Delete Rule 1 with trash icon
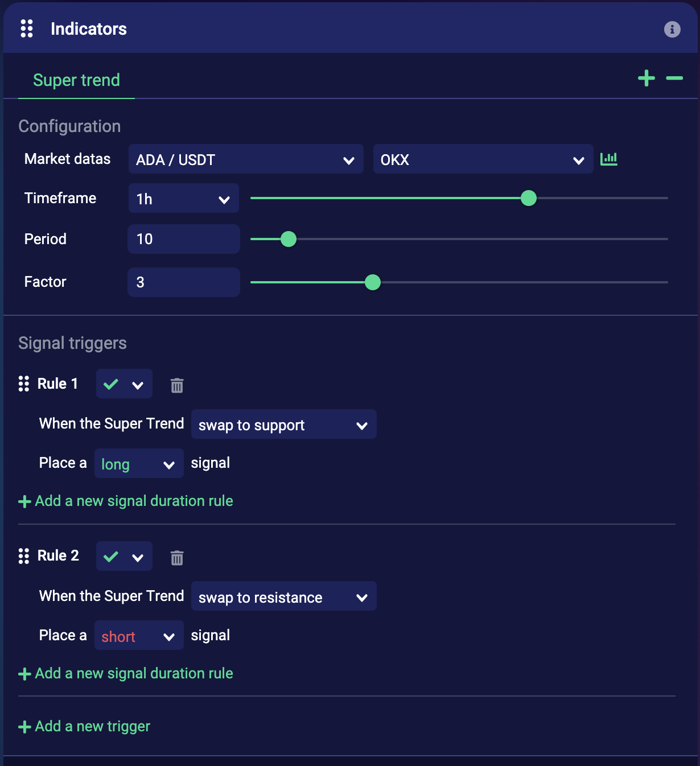Image resolution: width=700 pixels, height=766 pixels. 177,385
